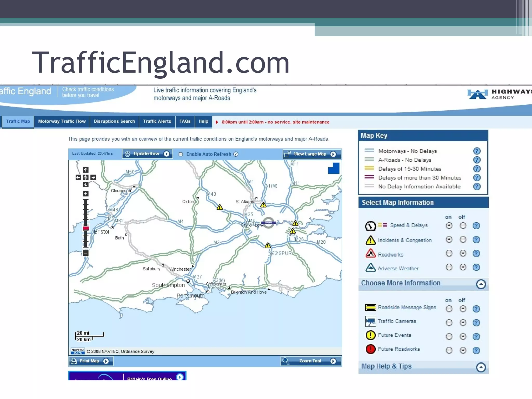Pan the map left with the arrow
This screenshot has height=399, width=532.
[x=78, y=177]
